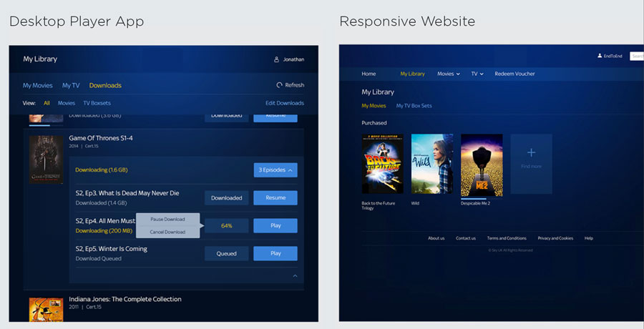
Task: Select Pause Download from the popup menu
Action: 167,219
